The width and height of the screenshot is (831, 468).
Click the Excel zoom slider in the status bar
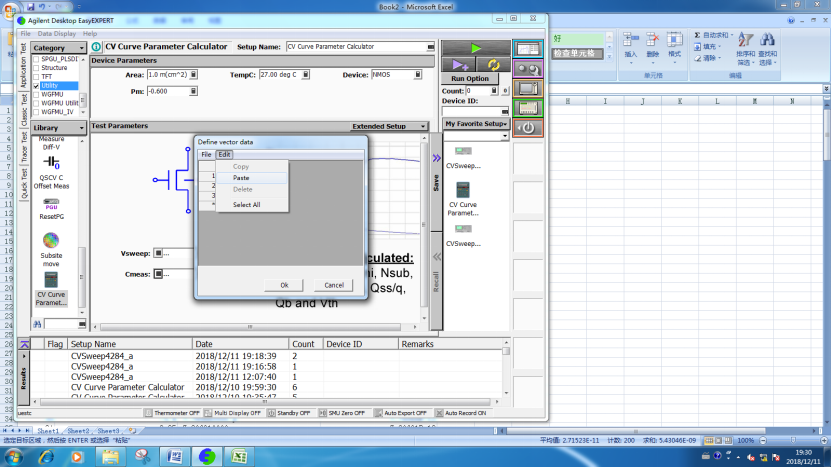[793, 440]
